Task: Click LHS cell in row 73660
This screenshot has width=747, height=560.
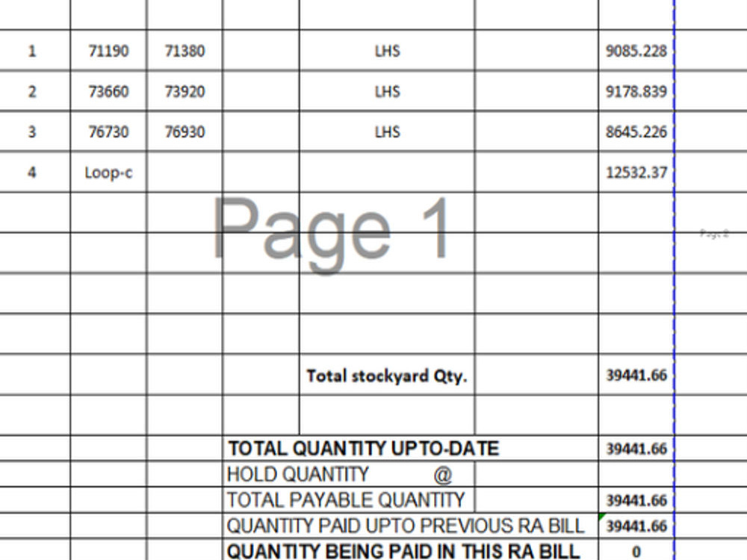Action: 387,91
